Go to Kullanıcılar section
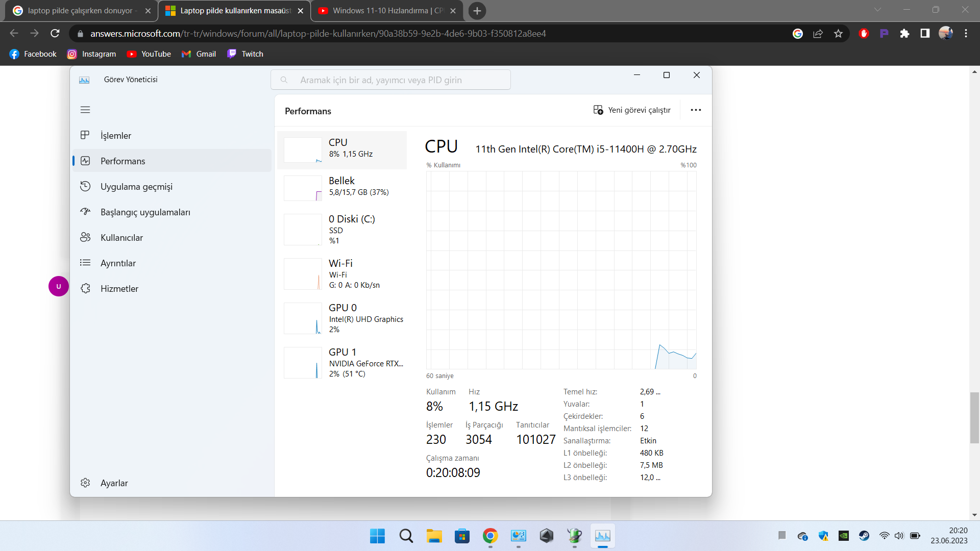 tap(121, 238)
